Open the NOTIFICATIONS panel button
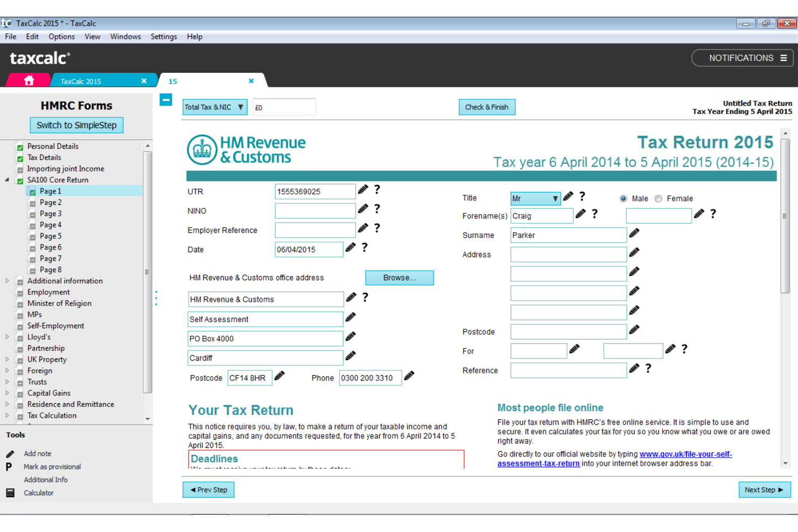798x532 pixels. 742,58
